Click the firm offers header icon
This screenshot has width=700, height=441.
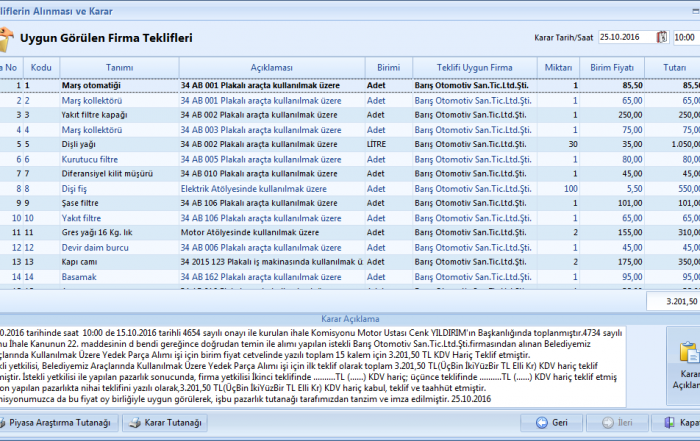point(7,39)
